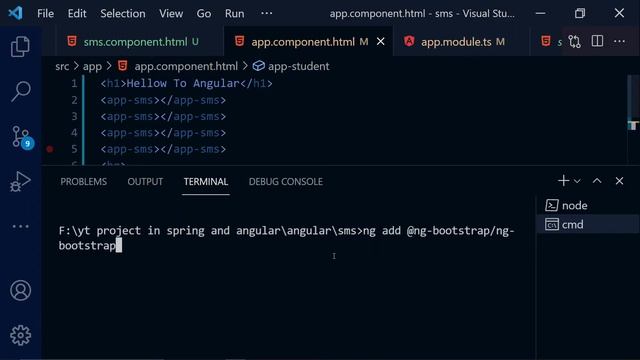Open the Accounts menu icon

20,290
